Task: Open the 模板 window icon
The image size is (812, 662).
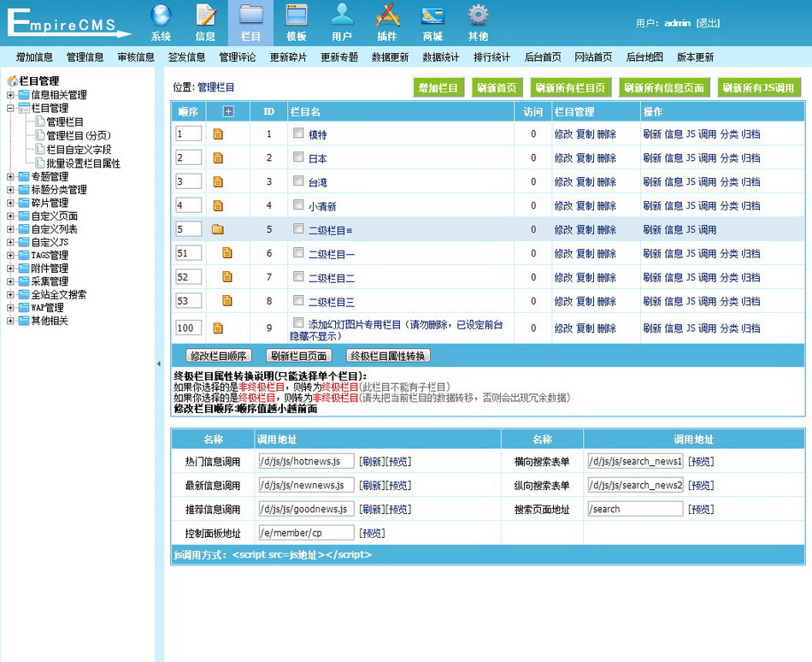Action: pos(297,15)
